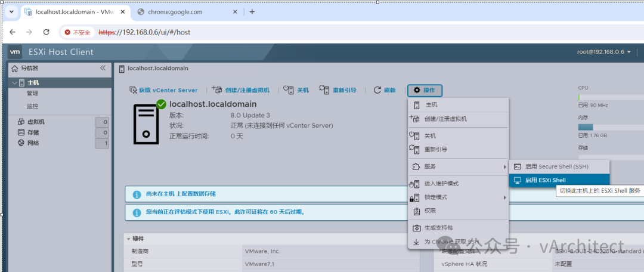Screen dimensions: 644x272
Task: Click the CPU usage bar
Action: point(611,97)
